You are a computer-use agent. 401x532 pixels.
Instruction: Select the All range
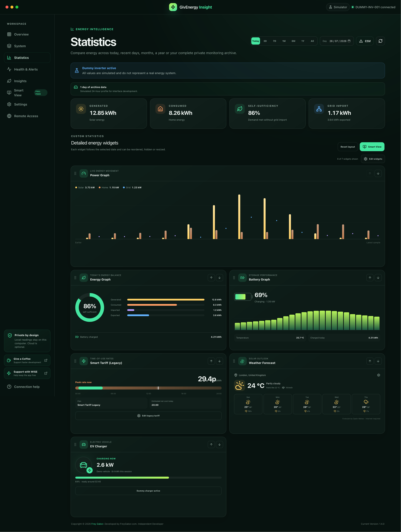[x=312, y=41]
